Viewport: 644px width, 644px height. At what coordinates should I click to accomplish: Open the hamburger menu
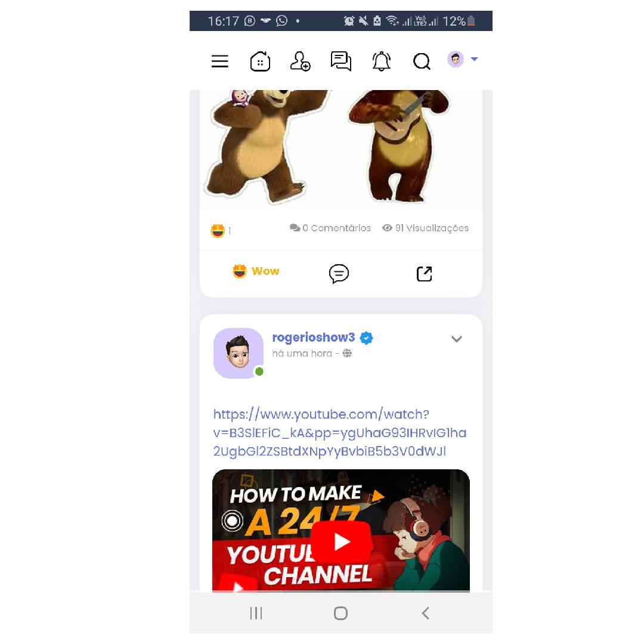click(x=219, y=61)
